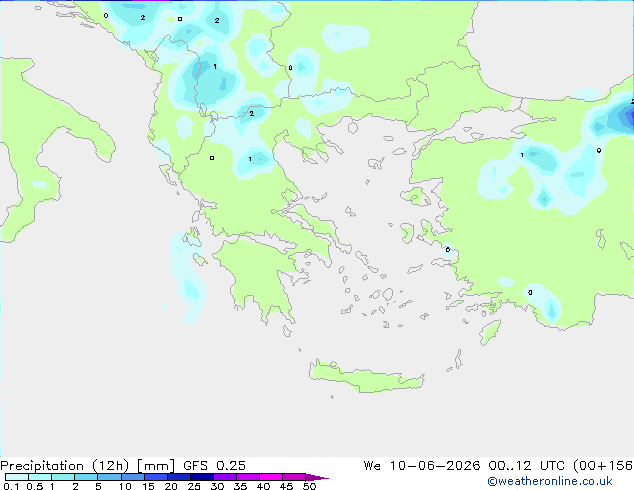Pick the 25–30 mm legend swatch
Image resolution: width=634 pixels, height=490 pixels.
coord(202,477)
